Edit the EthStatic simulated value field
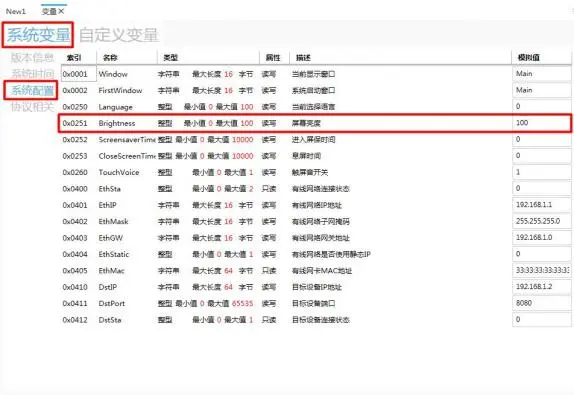The image size is (574, 395). pos(542,254)
